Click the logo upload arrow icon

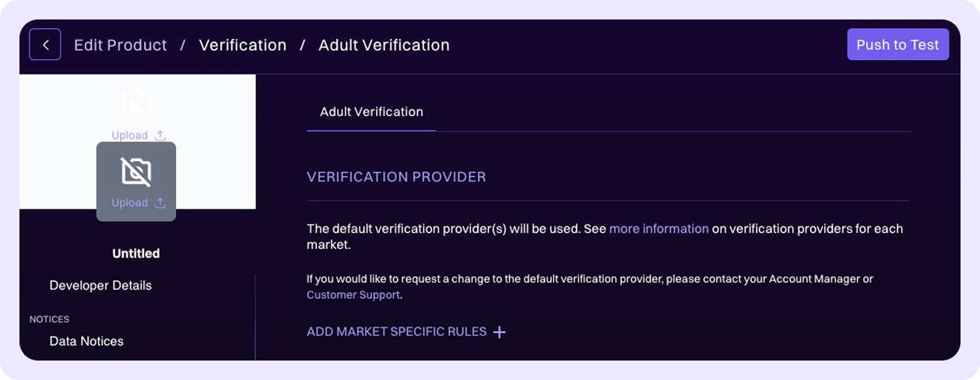tap(160, 202)
